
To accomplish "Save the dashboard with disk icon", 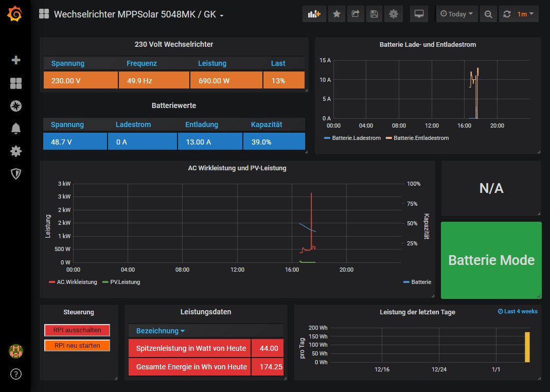I will [x=374, y=14].
